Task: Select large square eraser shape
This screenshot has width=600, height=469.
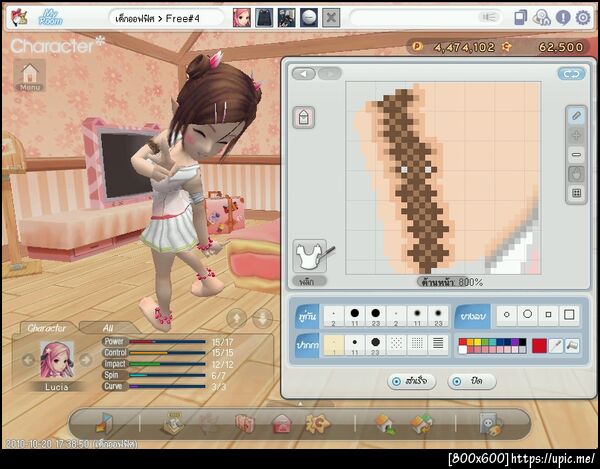Action: [569, 315]
